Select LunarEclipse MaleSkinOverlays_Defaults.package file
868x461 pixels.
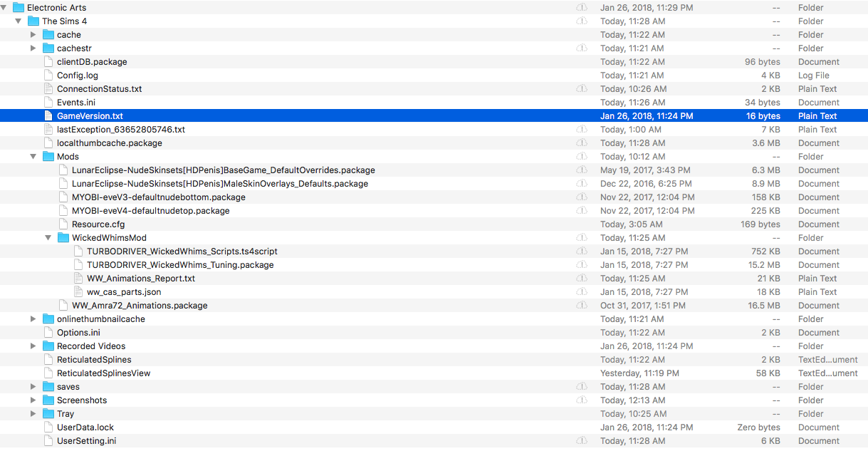pos(220,184)
